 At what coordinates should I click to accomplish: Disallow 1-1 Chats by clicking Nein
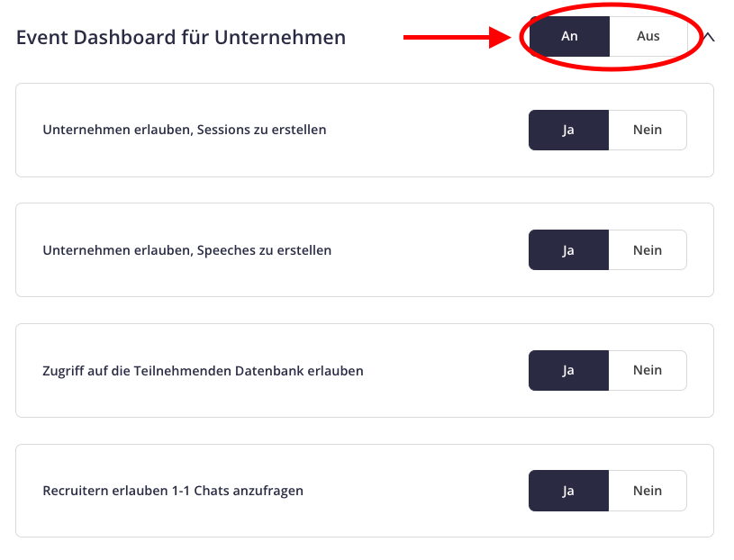click(x=648, y=491)
